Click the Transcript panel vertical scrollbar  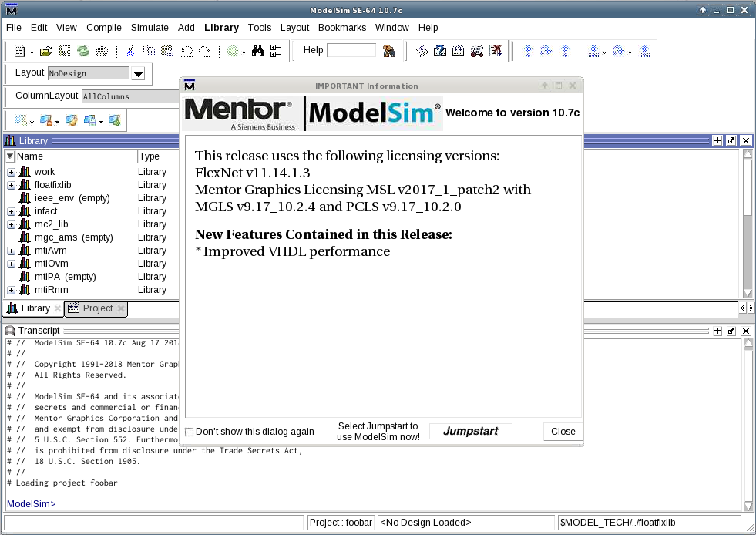tap(748, 425)
